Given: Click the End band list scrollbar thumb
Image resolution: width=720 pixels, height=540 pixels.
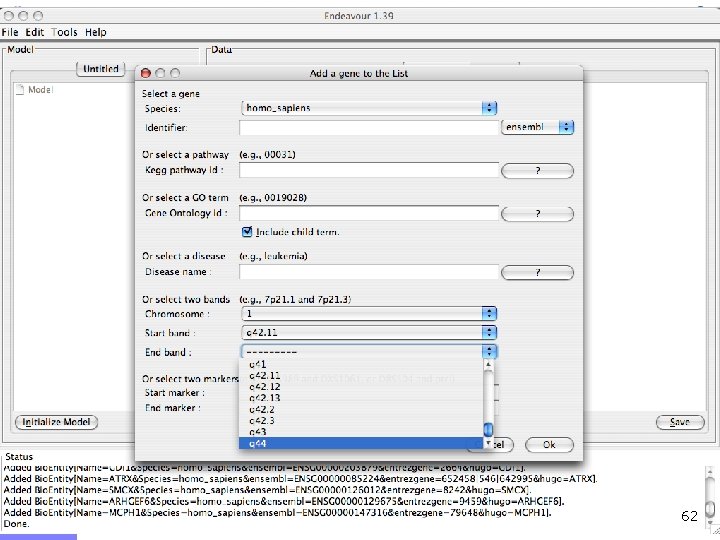Looking at the screenshot, I should point(488,430).
